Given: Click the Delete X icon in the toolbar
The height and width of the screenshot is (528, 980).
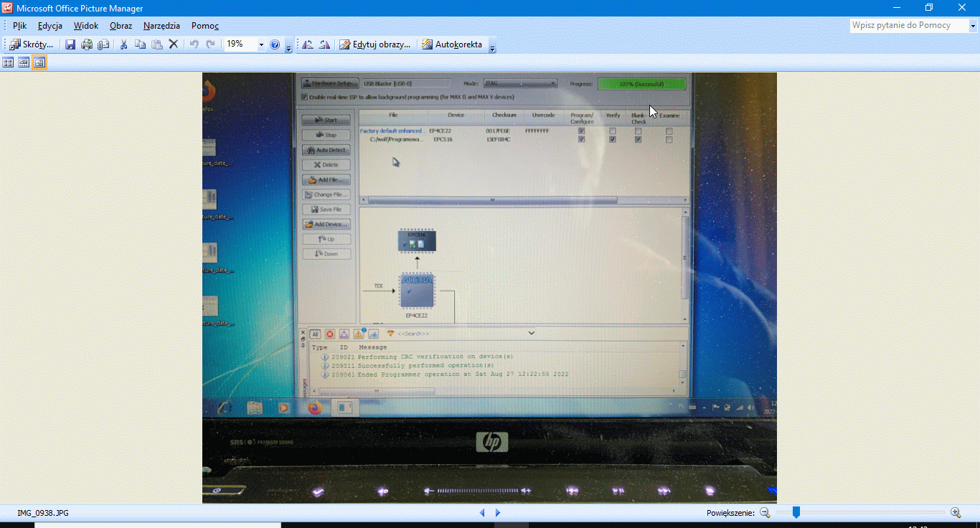Looking at the screenshot, I should pyautogui.click(x=173, y=44).
